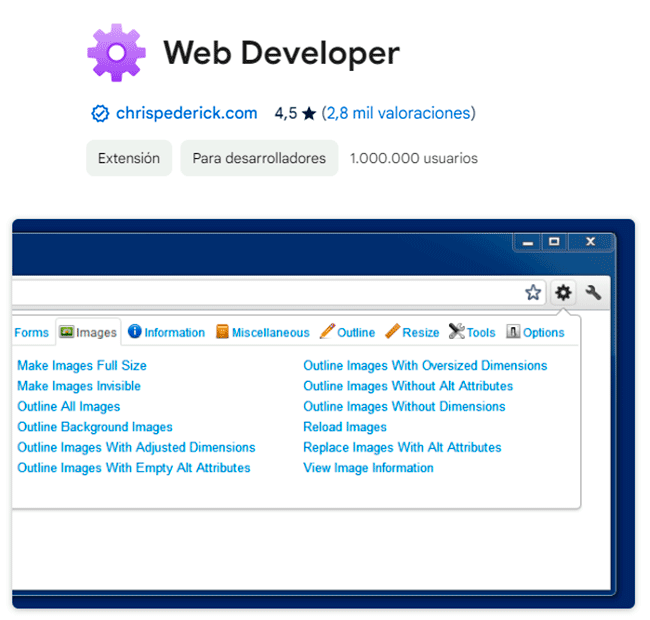The height and width of the screenshot is (620, 650).
Task: Select Outline Images With Adjusted Dimensions
Action: 136,447
